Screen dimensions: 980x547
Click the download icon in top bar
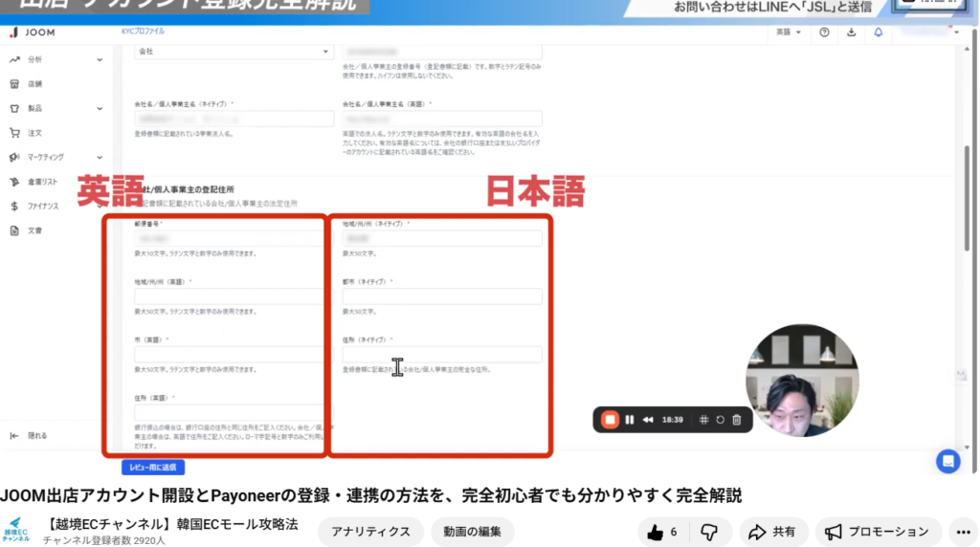pos(852,33)
